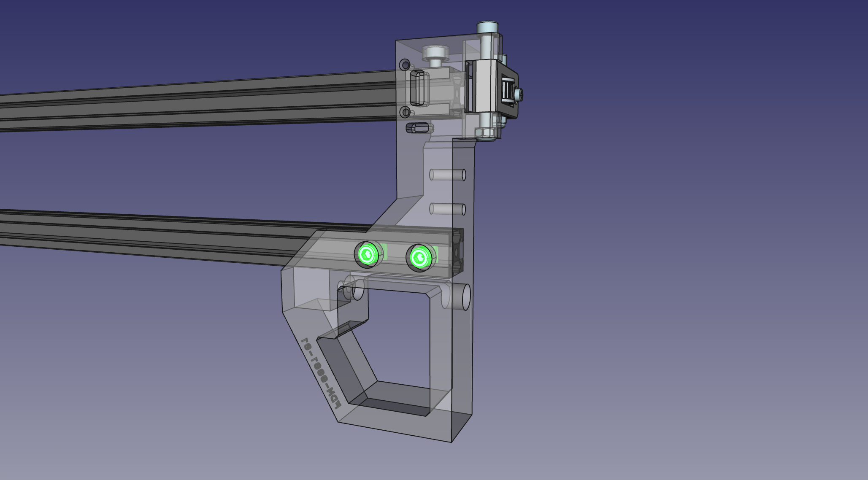Pick the tall bolt head at top
The height and width of the screenshot is (480, 868).
click(488, 27)
